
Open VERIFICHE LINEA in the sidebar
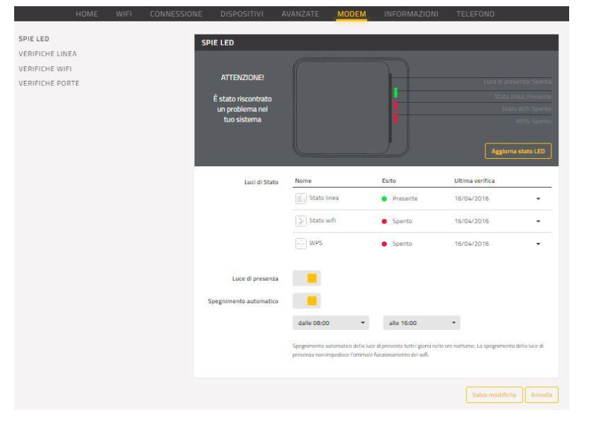point(48,54)
